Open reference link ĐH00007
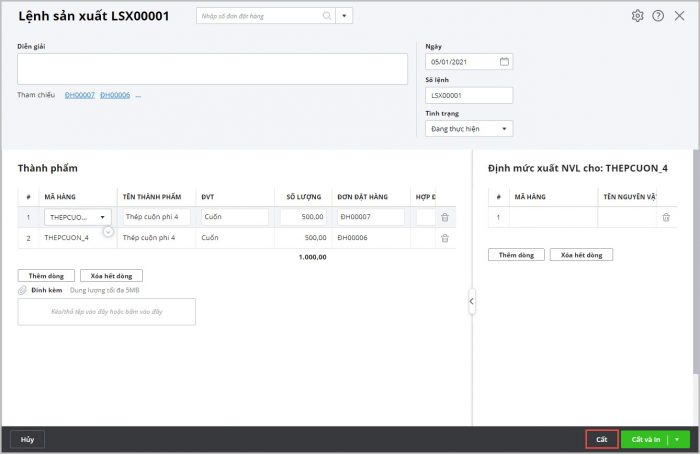Viewport: 700px width, 454px height. pyautogui.click(x=79, y=95)
